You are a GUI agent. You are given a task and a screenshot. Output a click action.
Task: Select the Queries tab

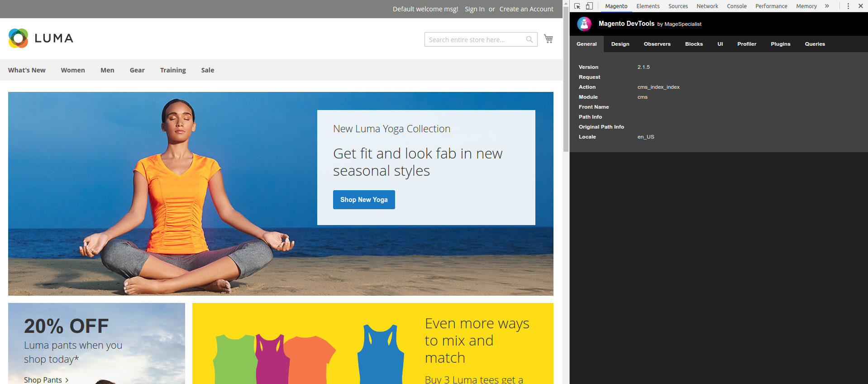pos(815,44)
